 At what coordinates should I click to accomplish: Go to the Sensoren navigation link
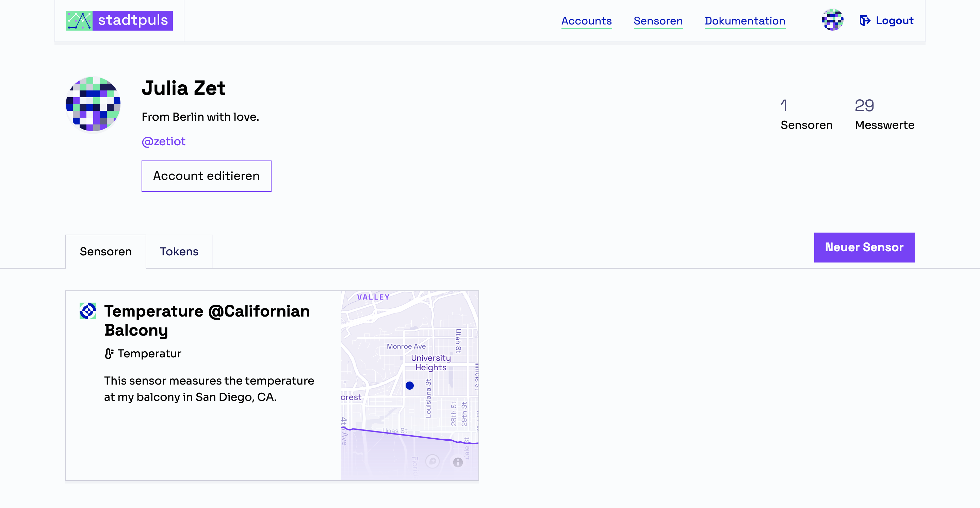(658, 21)
